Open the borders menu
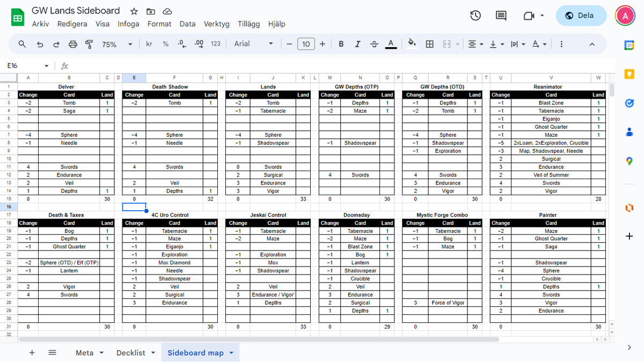 429,44
